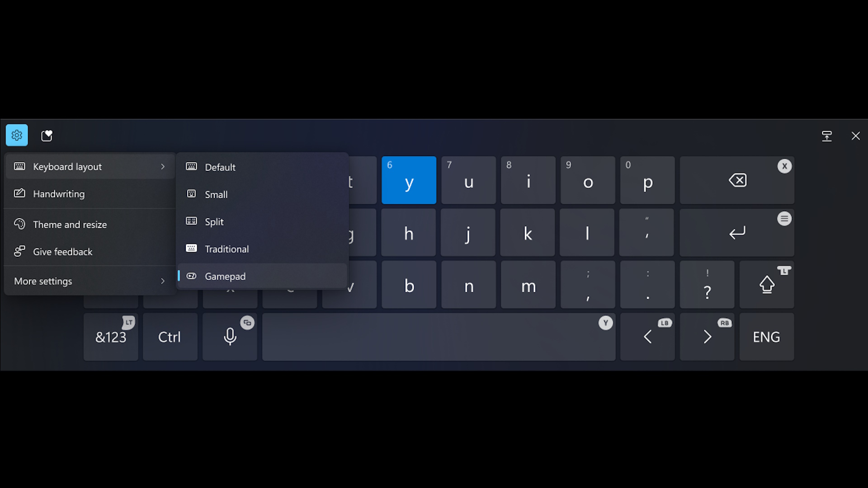868x488 pixels.
Task: Select the Gamepad keyboard layout
Action: tap(225, 276)
